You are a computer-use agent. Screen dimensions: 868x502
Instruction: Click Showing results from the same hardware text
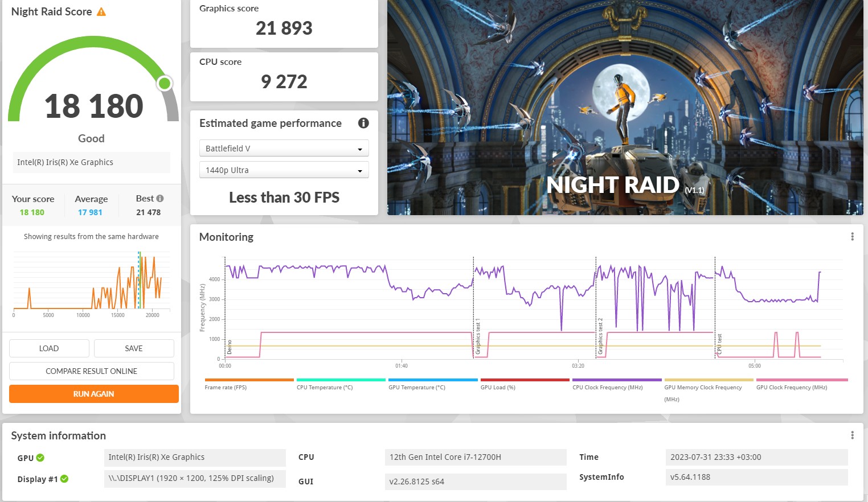pyautogui.click(x=91, y=237)
